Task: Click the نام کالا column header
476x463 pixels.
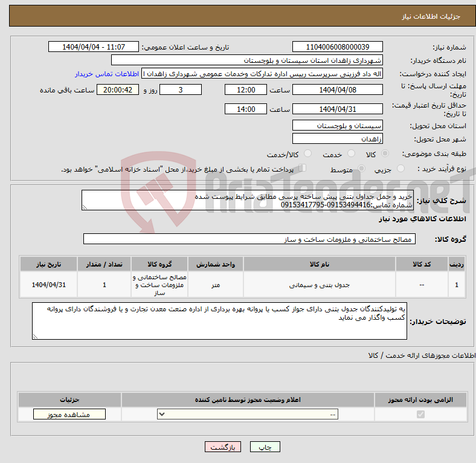Action: tap(320, 264)
